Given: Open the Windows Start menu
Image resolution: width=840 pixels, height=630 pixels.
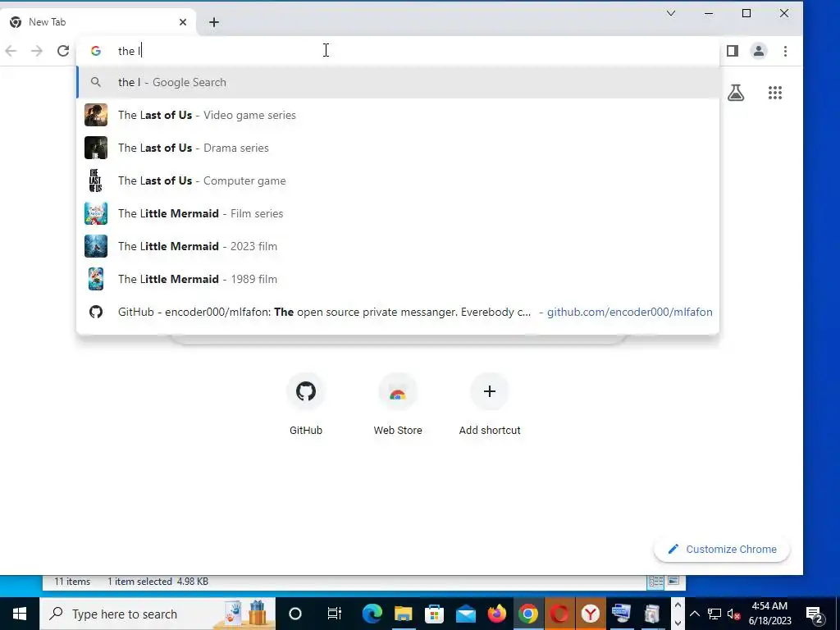Looking at the screenshot, I should [x=20, y=614].
